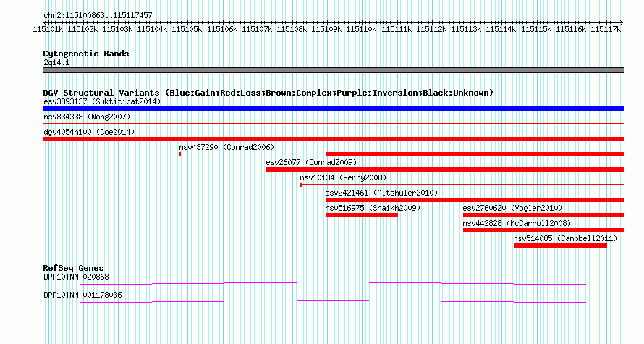
Task: Click the DPP10 NM_020868 magenta gene line
Action: [333, 284]
